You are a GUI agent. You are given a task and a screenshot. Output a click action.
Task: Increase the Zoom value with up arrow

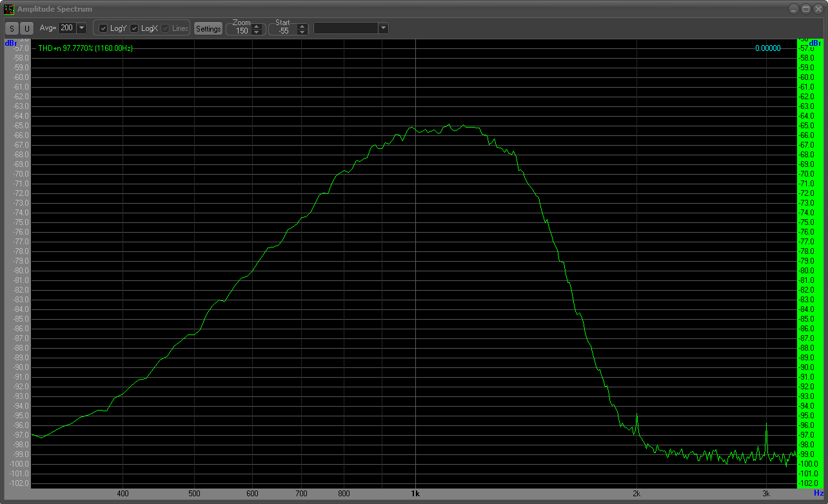(x=257, y=26)
